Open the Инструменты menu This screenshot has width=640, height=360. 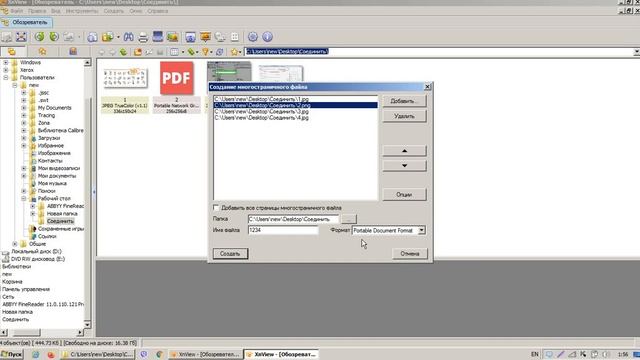pyautogui.click(x=82, y=11)
